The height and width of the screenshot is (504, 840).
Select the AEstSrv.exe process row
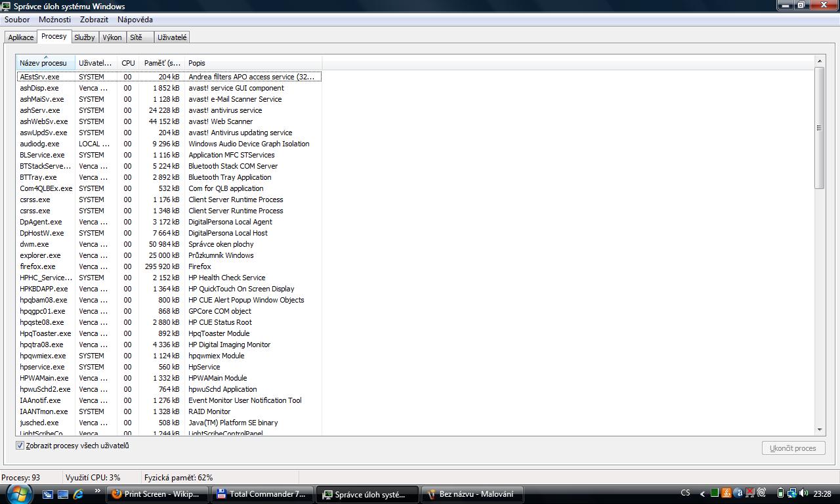pos(169,77)
